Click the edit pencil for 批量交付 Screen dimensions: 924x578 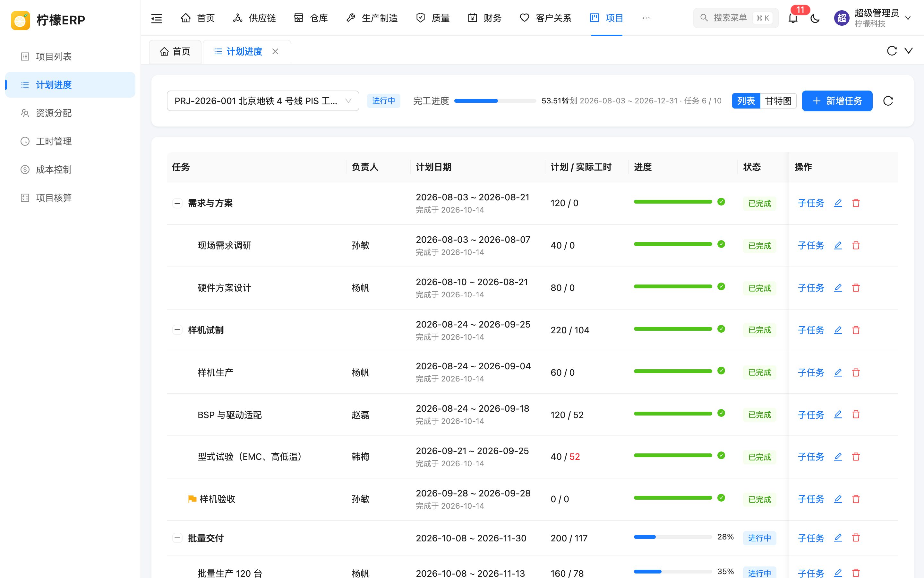tap(838, 538)
